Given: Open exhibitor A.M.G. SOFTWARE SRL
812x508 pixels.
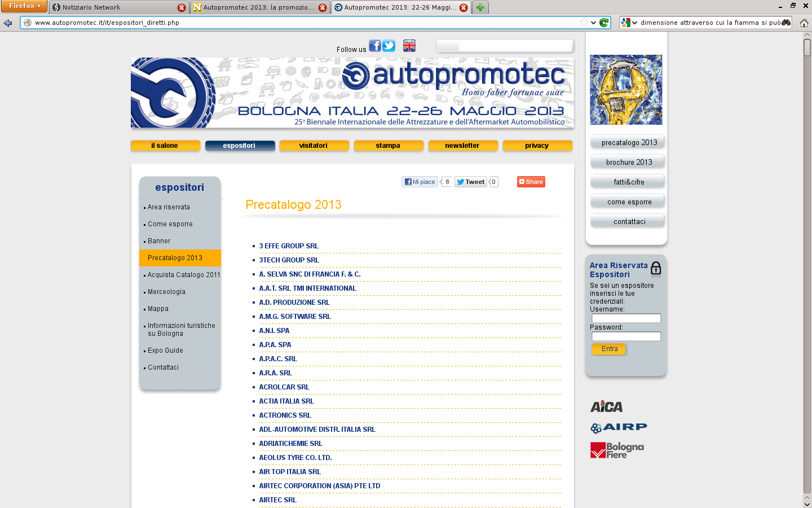Looking at the screenshot, I should (295, 317).
